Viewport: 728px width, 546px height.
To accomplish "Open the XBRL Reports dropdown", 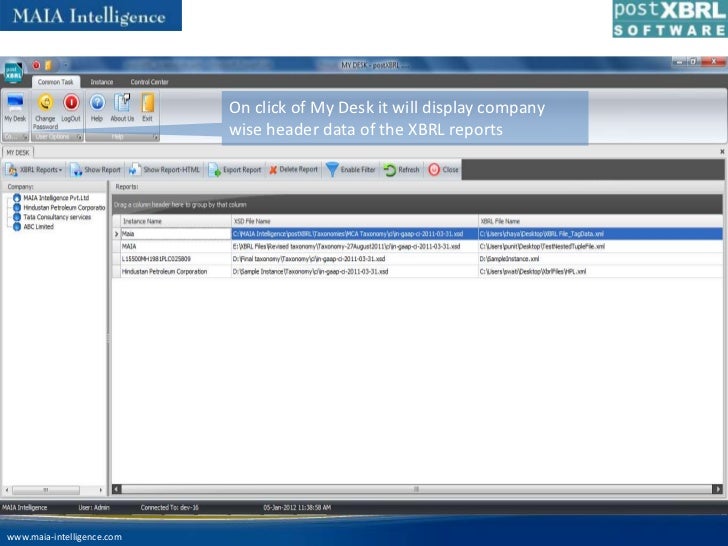I will tap(34, 170).
